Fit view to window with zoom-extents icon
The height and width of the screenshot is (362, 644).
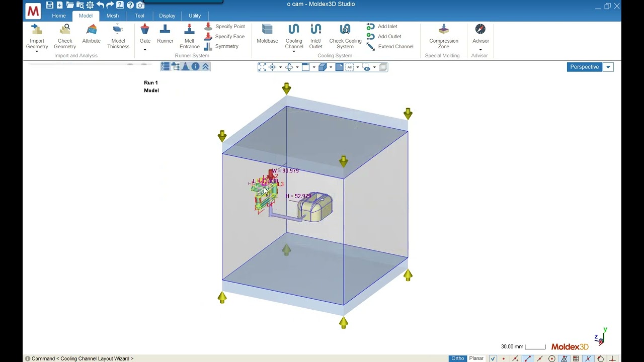[262, 67]
